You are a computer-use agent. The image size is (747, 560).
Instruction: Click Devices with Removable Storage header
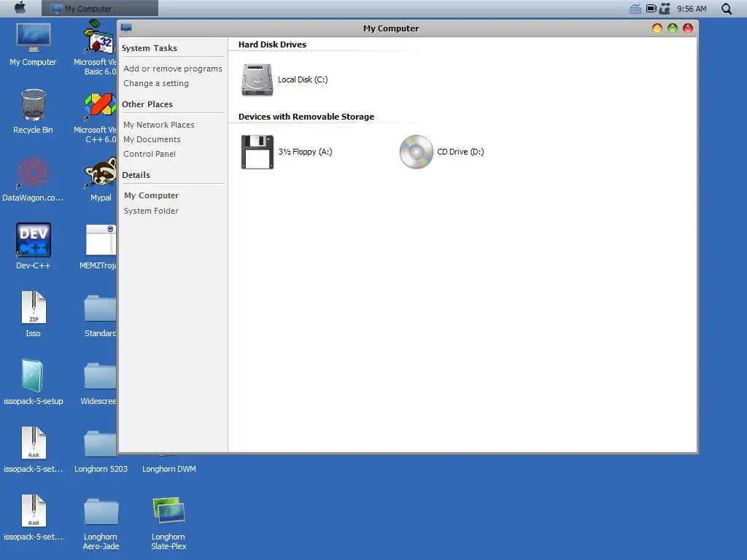pos(306,117)
